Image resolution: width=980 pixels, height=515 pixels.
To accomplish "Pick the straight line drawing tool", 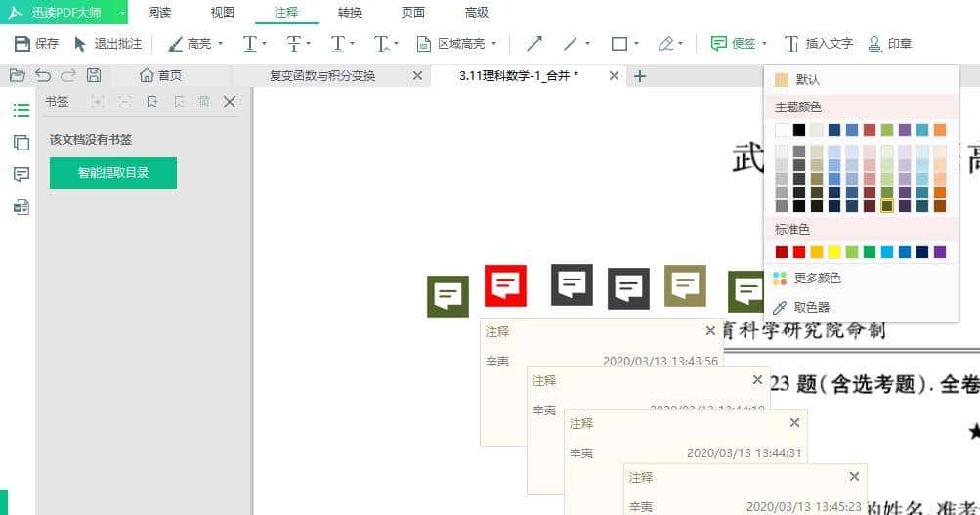I will [570, 44].
